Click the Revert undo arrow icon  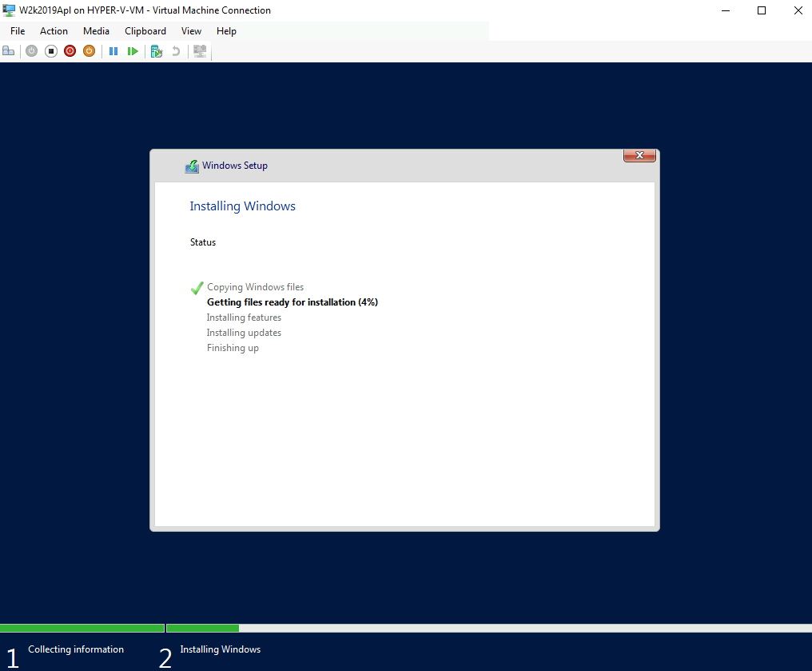pos(176,50)
